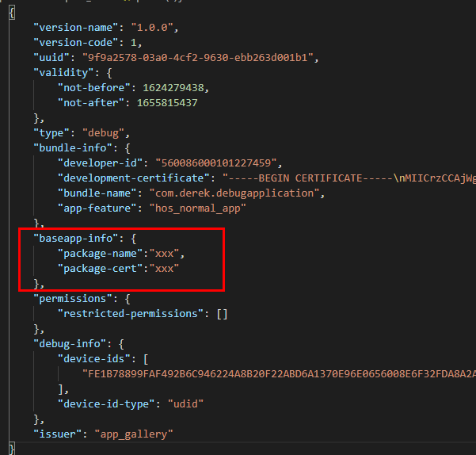Click the "app-feature" key
The height and width of the screenshot is (455, 476).
pos(97,208)
